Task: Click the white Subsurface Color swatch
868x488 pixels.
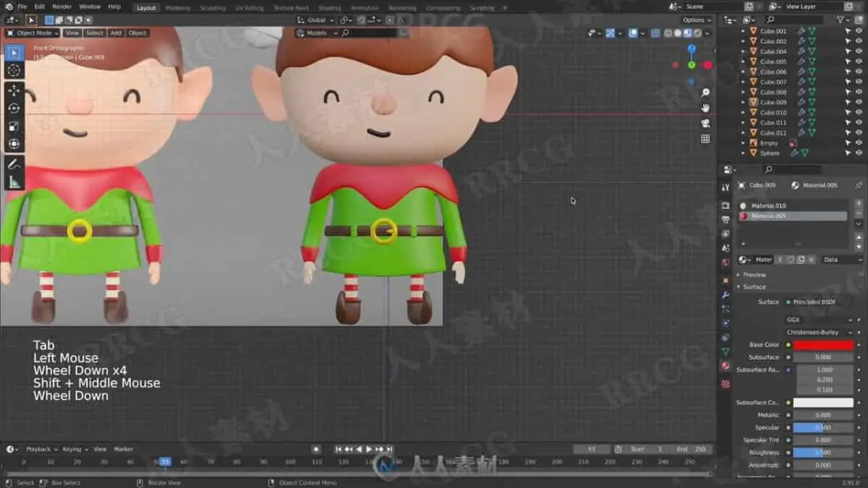Action: (823, 403)
